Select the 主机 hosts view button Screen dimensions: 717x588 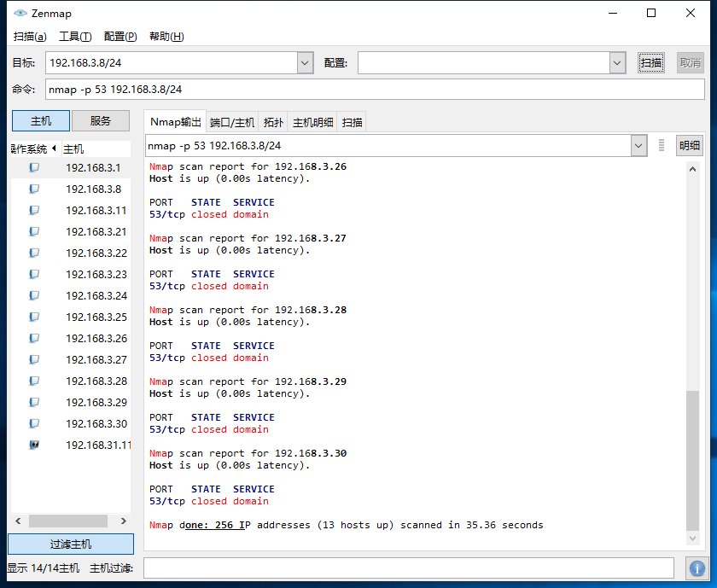(x=41, y=120)
